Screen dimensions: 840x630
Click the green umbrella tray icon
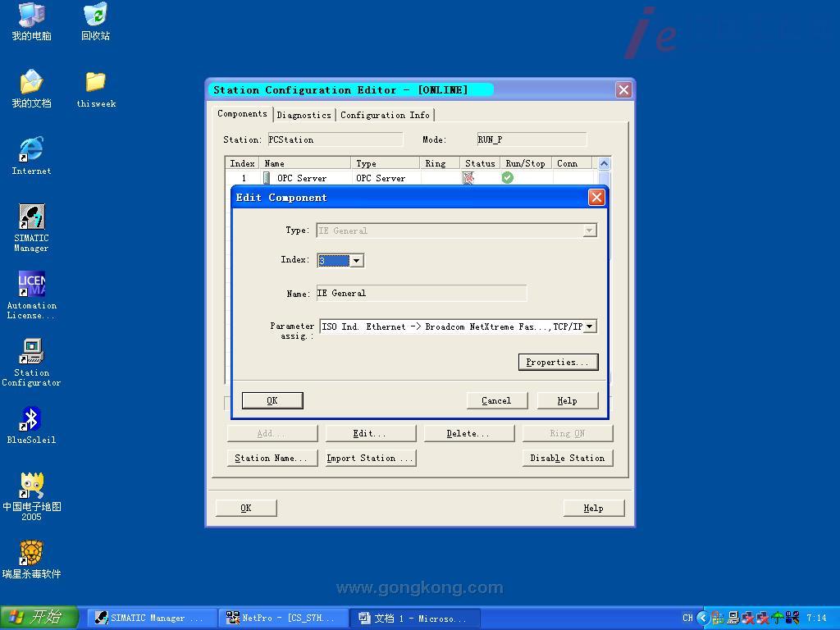778,618
